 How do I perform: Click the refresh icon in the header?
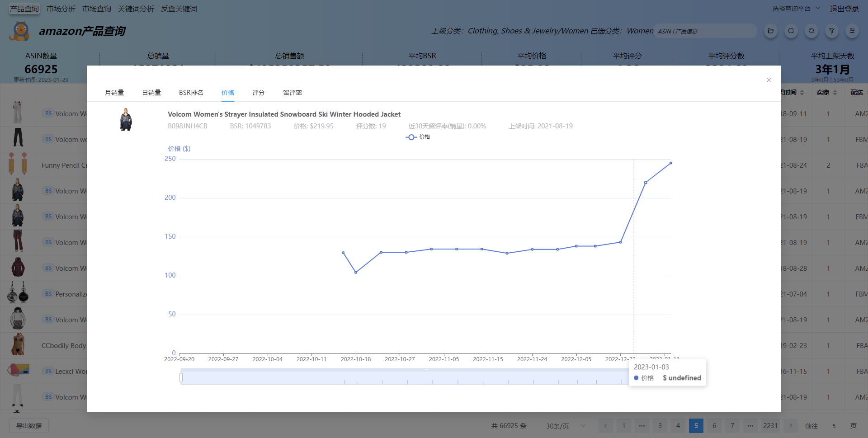pyautogui.click(x=811, y=31)
